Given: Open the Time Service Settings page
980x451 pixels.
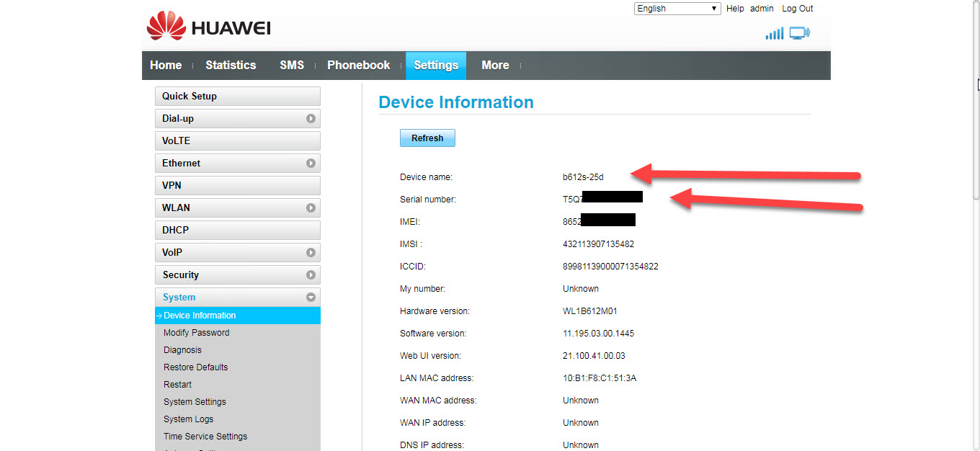Looking at the screenshot, I should click(205, 437).
